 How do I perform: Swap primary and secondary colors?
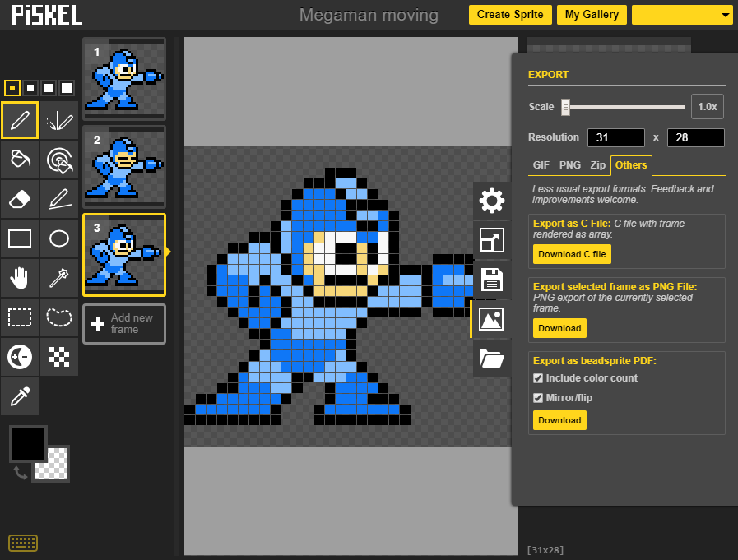[20, 473]
